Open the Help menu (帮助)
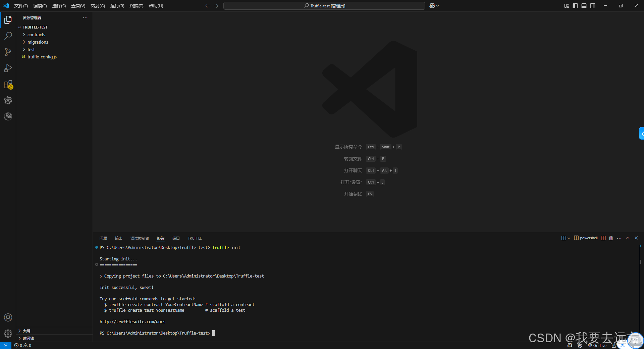This screenshot has height=349, width=644. tap(156, 6)
